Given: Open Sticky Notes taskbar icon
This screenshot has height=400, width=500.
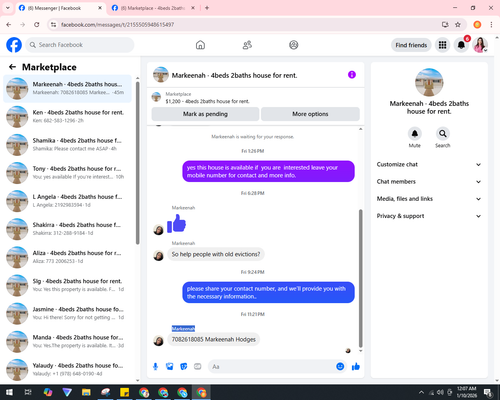Looking at the screenshot, I should pos(125,392).
